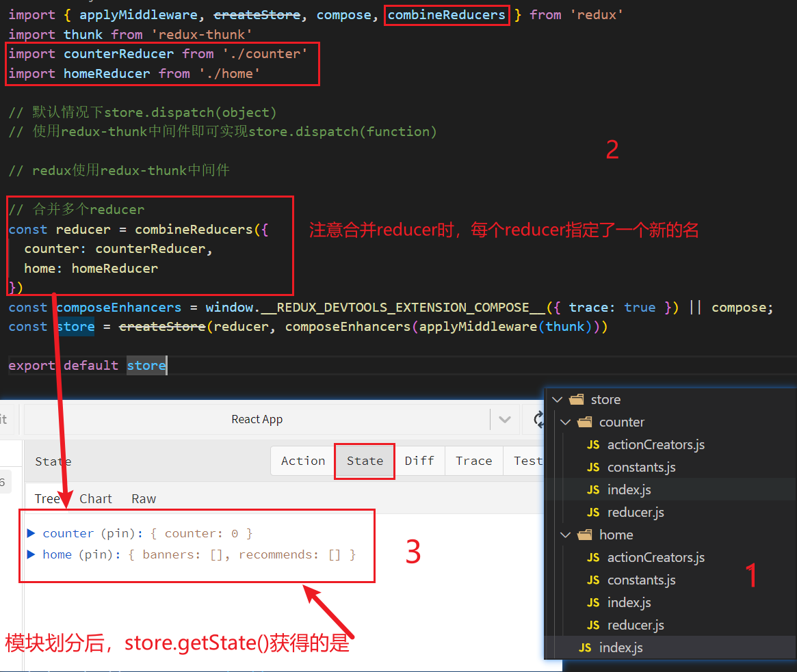The height and width of the screenshot is (672, 797).
Task: Open constants.js in the counter folder
Action: [642, 468]
